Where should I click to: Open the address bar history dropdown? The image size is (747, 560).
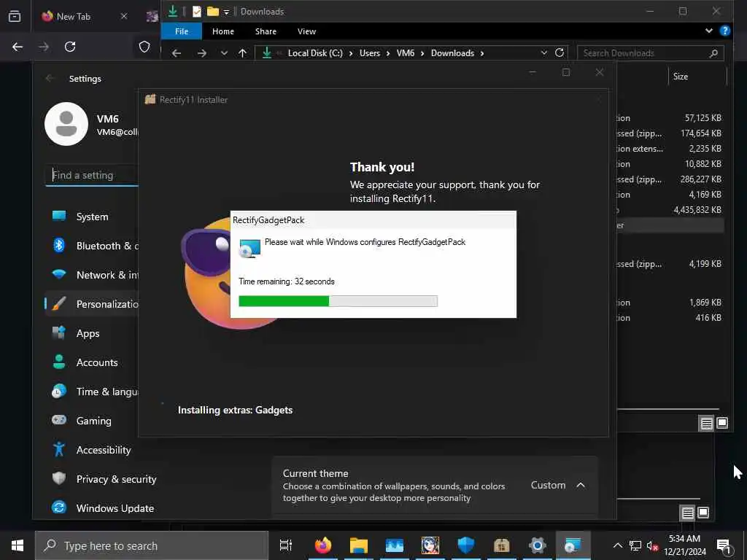pos(544,52)
